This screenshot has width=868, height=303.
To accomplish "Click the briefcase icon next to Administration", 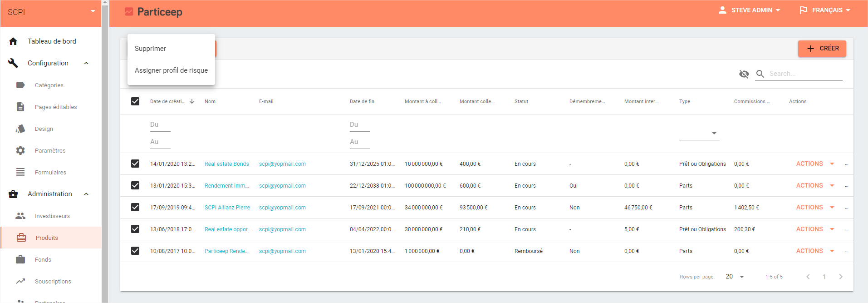I will [x=13, y=194].
